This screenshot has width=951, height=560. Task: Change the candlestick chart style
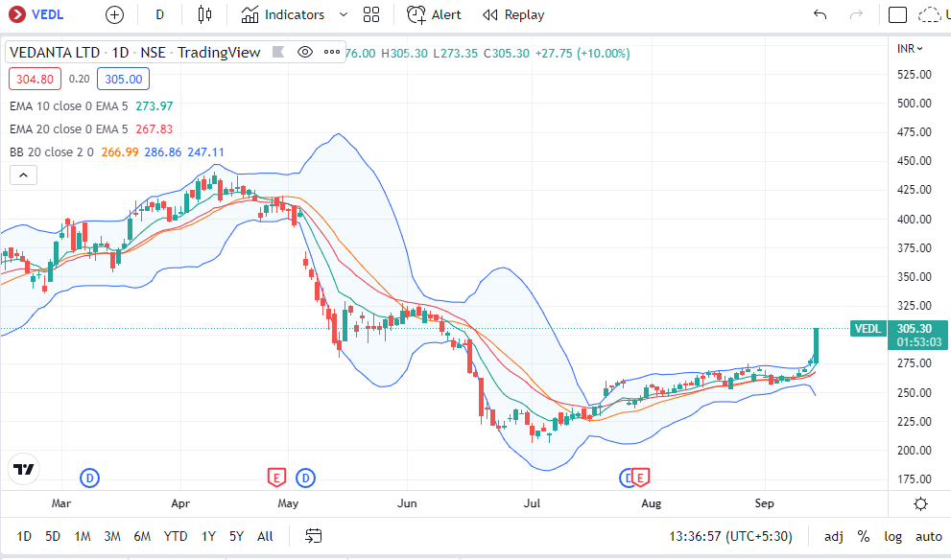(x=205, y=14)
